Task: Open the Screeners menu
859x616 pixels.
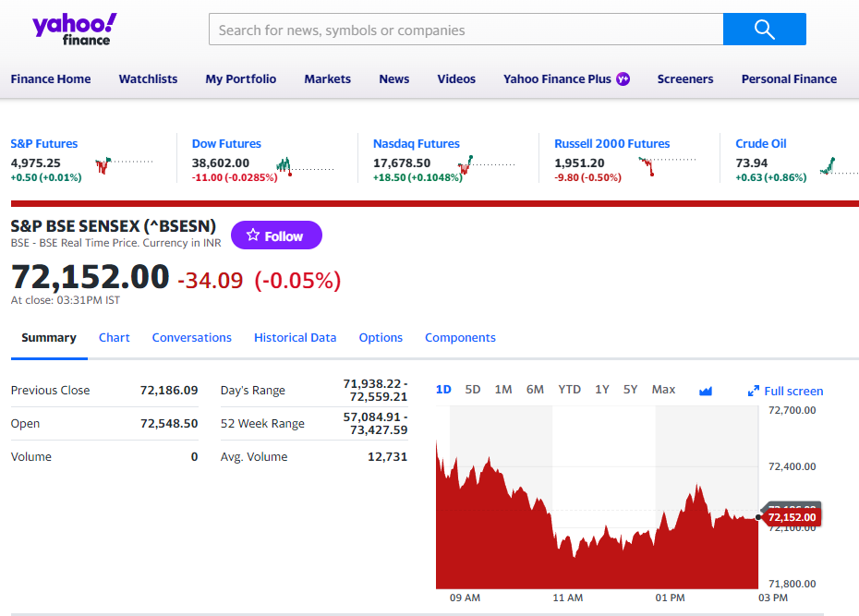Action: click(x=684, y=79)
